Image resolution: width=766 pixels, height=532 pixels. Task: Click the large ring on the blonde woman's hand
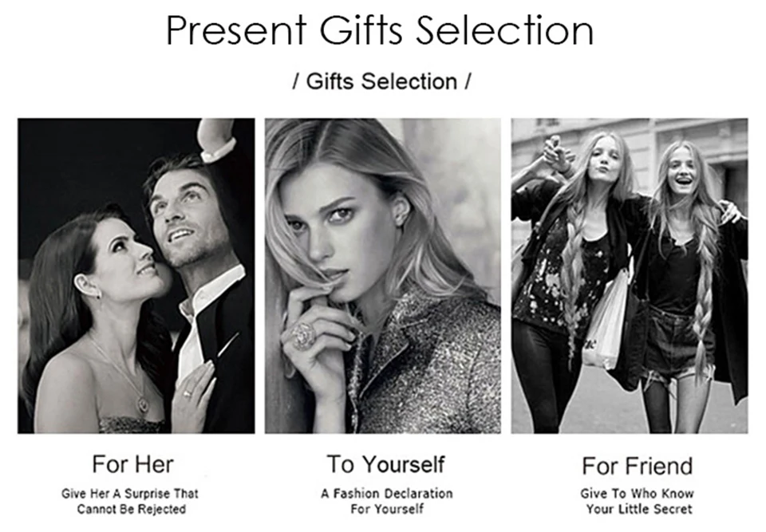304,337
